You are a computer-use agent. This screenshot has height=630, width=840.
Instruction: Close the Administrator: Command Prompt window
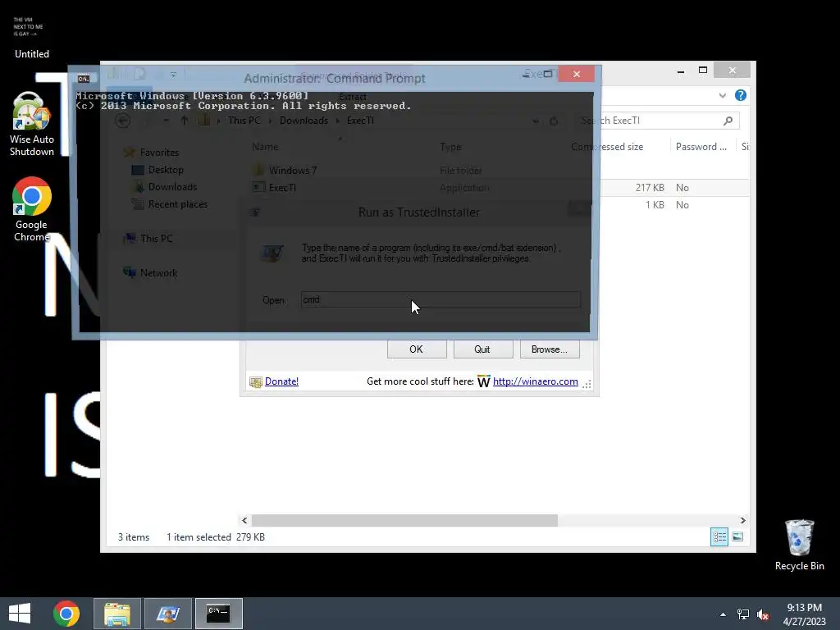point(577,74)
